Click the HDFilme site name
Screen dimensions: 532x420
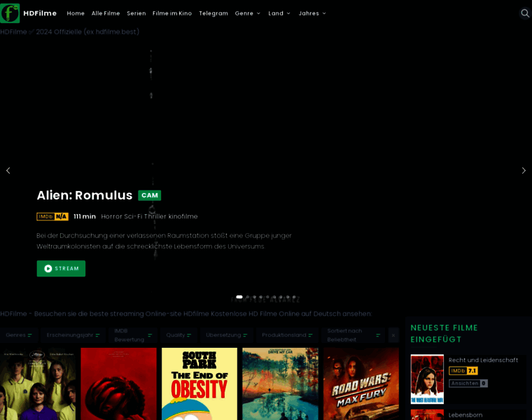[40, 13]
